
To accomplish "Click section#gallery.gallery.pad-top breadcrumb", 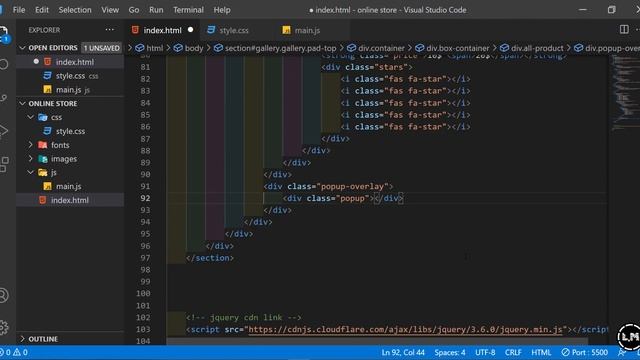I will [x=280, y=48].
